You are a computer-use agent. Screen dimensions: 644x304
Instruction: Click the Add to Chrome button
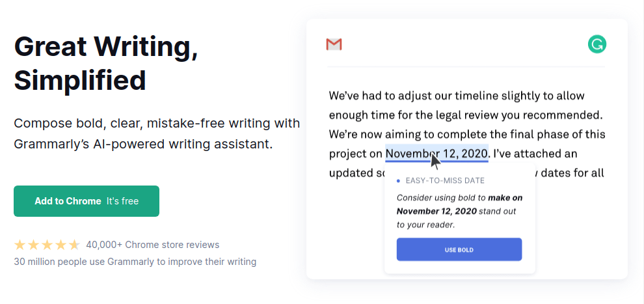click(87, 201)
